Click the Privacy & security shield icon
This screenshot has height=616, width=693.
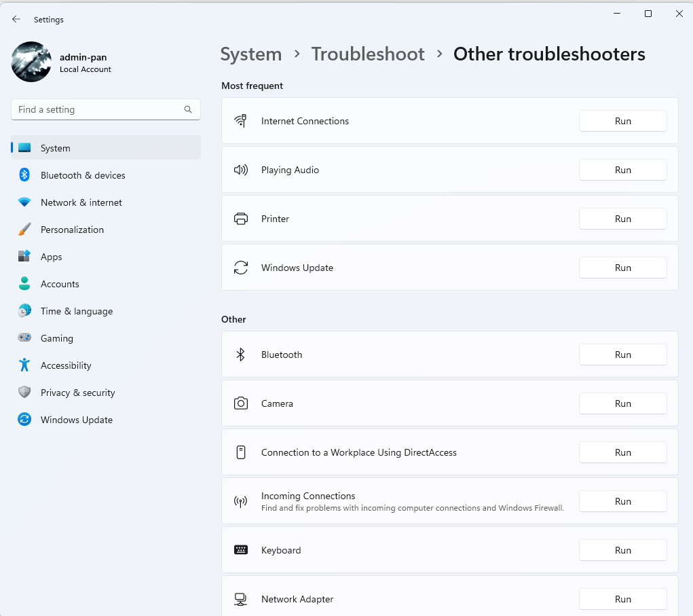[x=24, y=393]
